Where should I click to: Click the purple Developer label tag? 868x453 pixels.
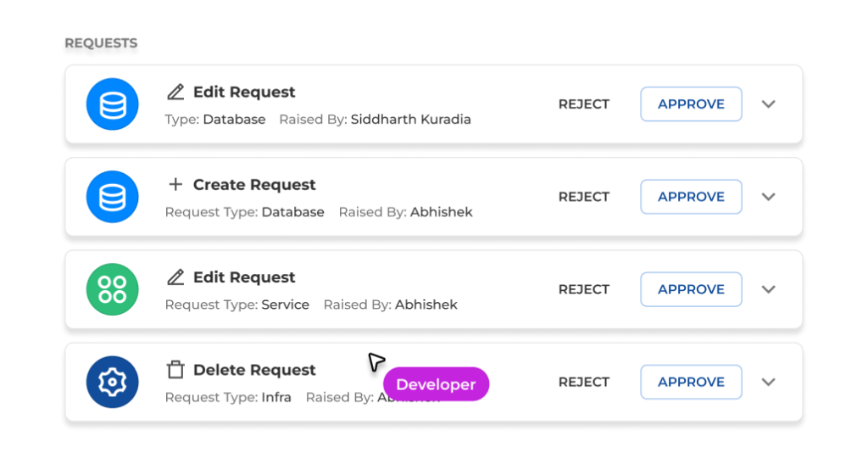pos(436,384)
